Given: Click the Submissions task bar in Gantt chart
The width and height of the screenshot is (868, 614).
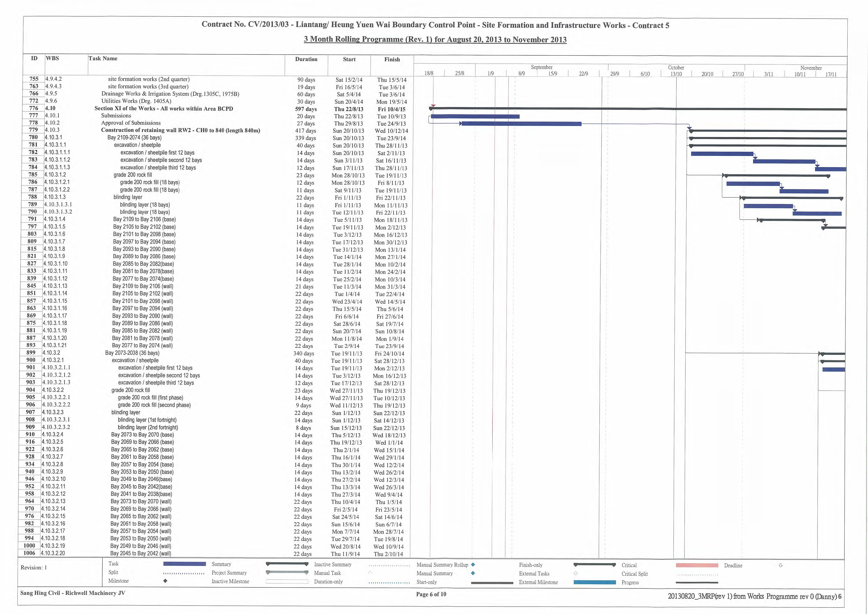Looking at the screenshot, I should [x=475, y=117].
